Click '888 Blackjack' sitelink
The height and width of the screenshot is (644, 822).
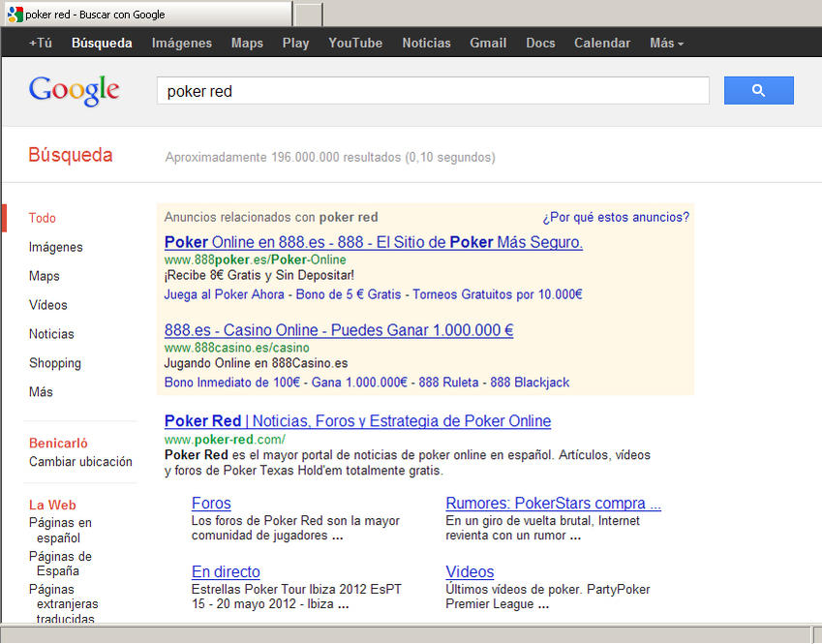pyautogui.click(x=530, y=383)
